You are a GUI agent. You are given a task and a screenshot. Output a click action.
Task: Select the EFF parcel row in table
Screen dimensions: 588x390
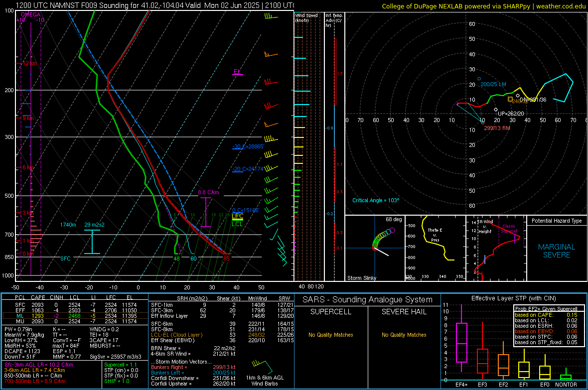coord(75,310)
